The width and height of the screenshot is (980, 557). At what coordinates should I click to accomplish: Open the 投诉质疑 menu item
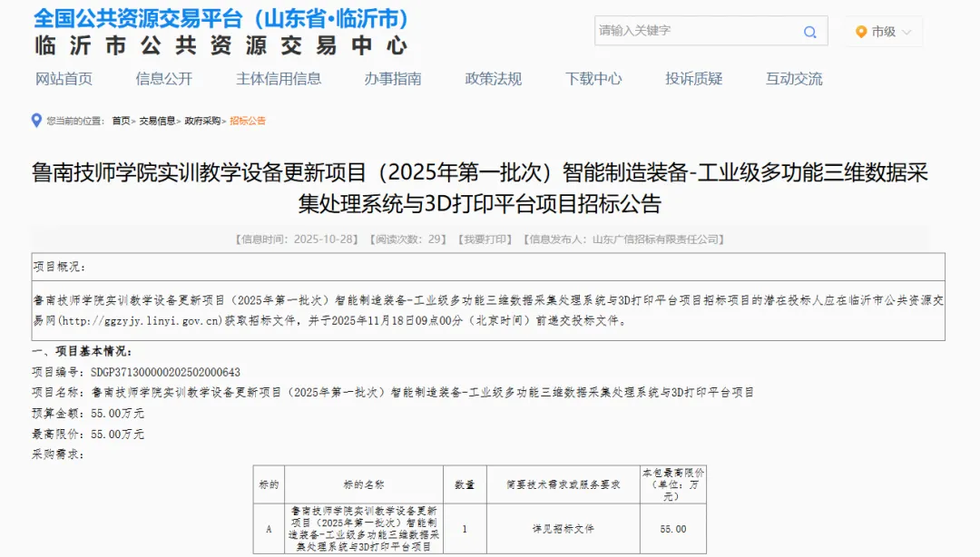pyautogui.click(x=694, y=79)
